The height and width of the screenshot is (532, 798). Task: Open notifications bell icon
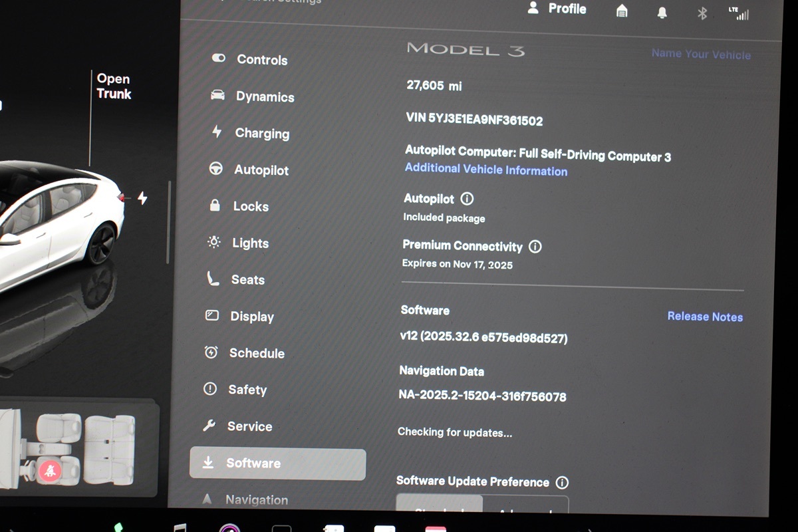662,13
